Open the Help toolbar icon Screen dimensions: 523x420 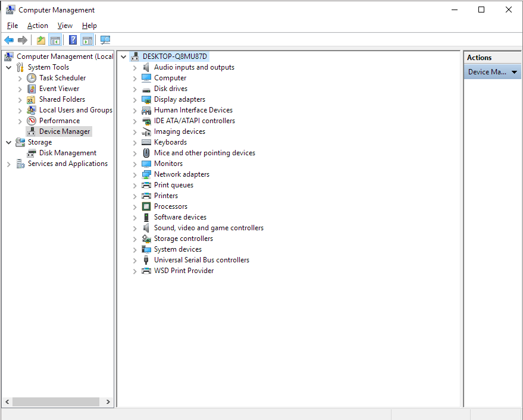(73, 40)
